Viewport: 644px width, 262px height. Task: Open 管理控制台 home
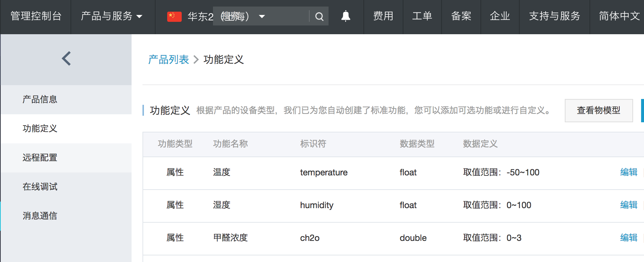pyautogui.click(x=36, y=16)
